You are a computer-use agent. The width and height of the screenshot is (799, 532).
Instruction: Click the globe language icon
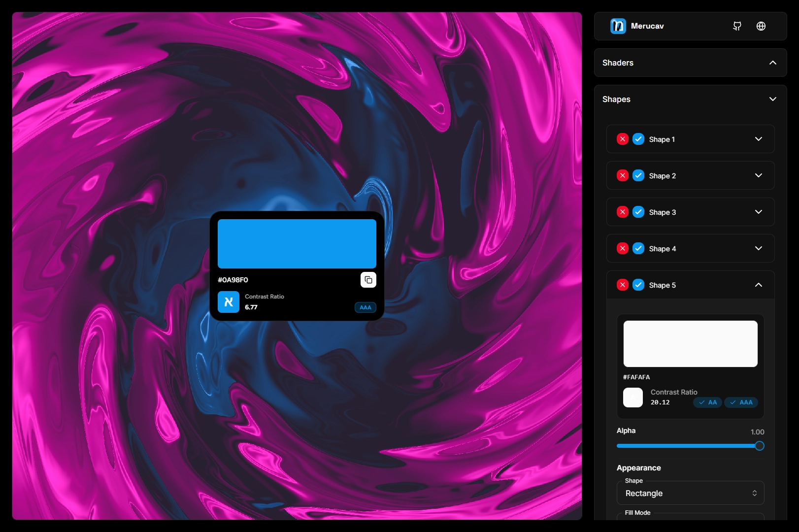761,26
